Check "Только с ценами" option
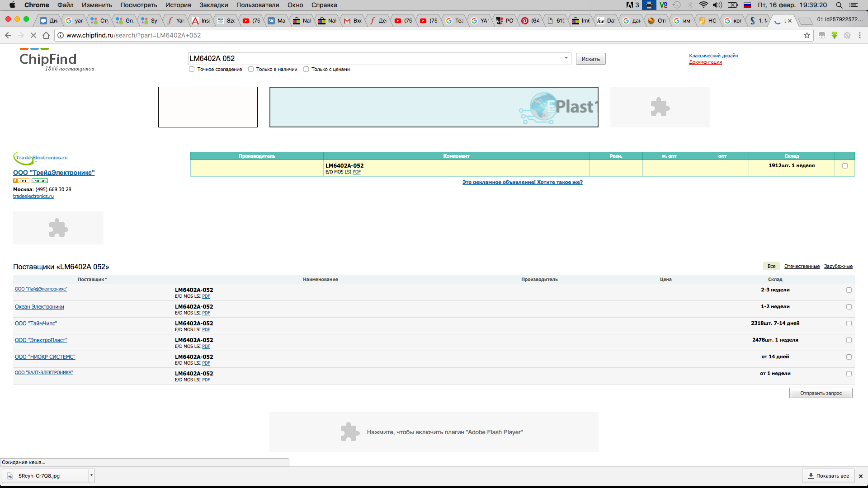Image resolution: width=868 pixels, height=488 pixels. pyautogui.click(x=306, y=69)
